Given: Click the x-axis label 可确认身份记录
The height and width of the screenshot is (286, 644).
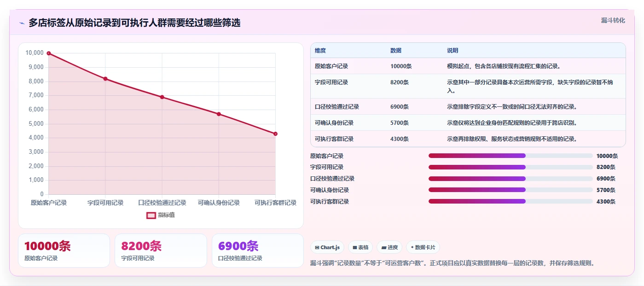Looking at the screenshot, I should (x=219, y=203).
